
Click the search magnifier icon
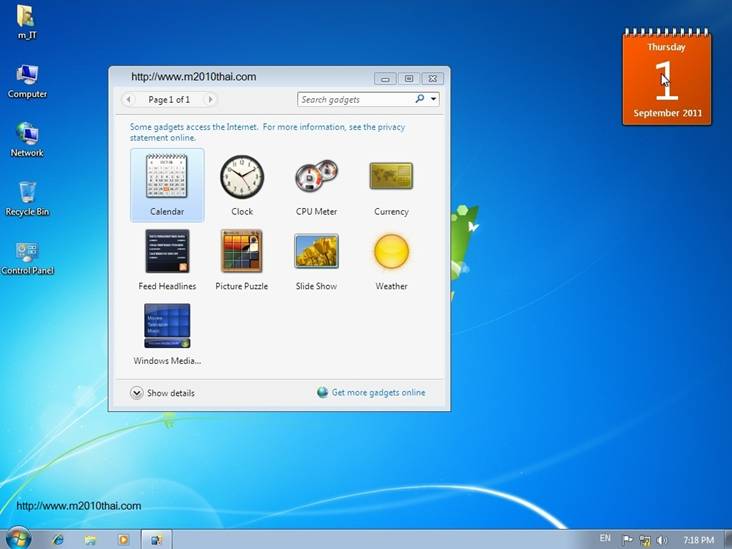(x=420, y=99)
